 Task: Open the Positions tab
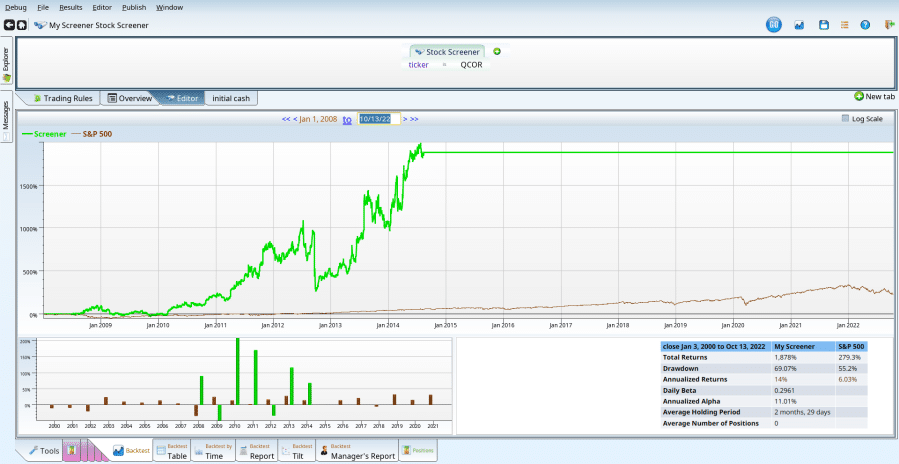pos(418,451)
